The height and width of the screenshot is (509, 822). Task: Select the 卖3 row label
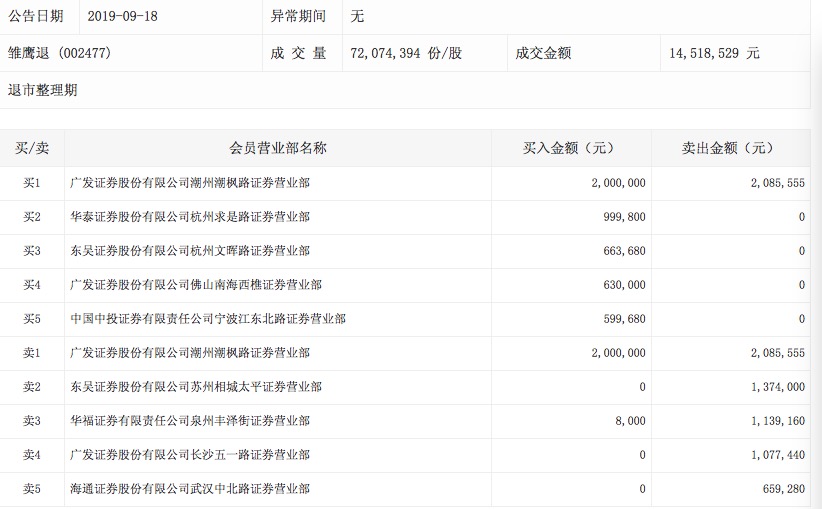coord(31,421)
